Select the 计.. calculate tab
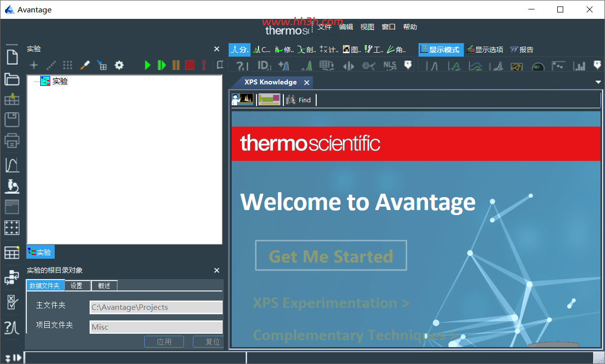The image size is (605, 364). [329, 50]
